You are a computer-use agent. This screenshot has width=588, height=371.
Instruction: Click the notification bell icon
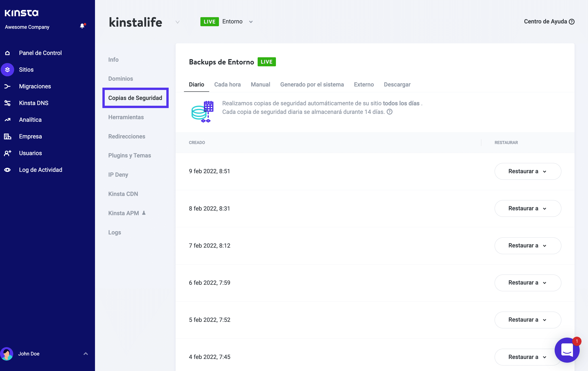pyautogui.click(x=82, y=26)
